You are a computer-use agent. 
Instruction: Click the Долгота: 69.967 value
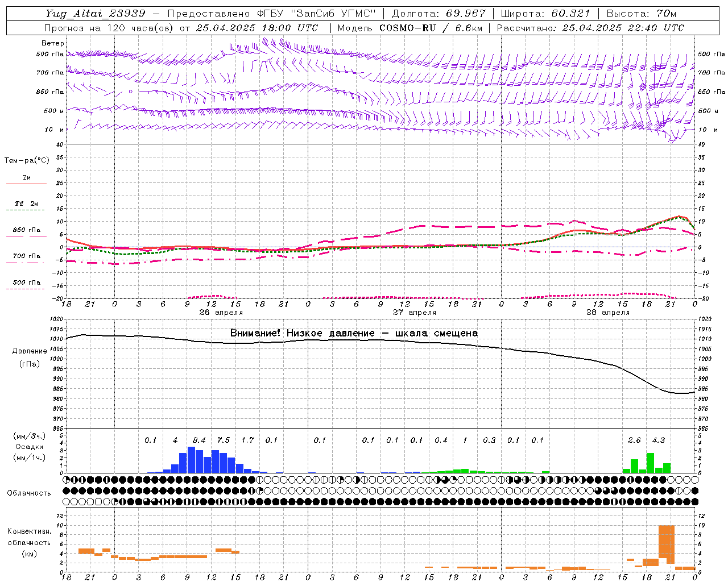point(439,14)
